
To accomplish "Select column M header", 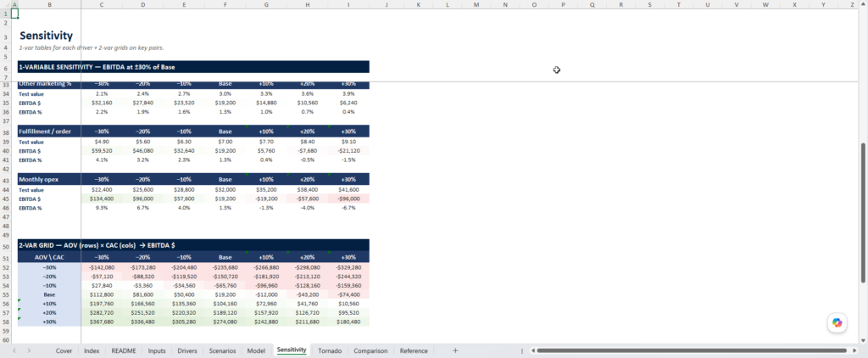I will [476, 4].
